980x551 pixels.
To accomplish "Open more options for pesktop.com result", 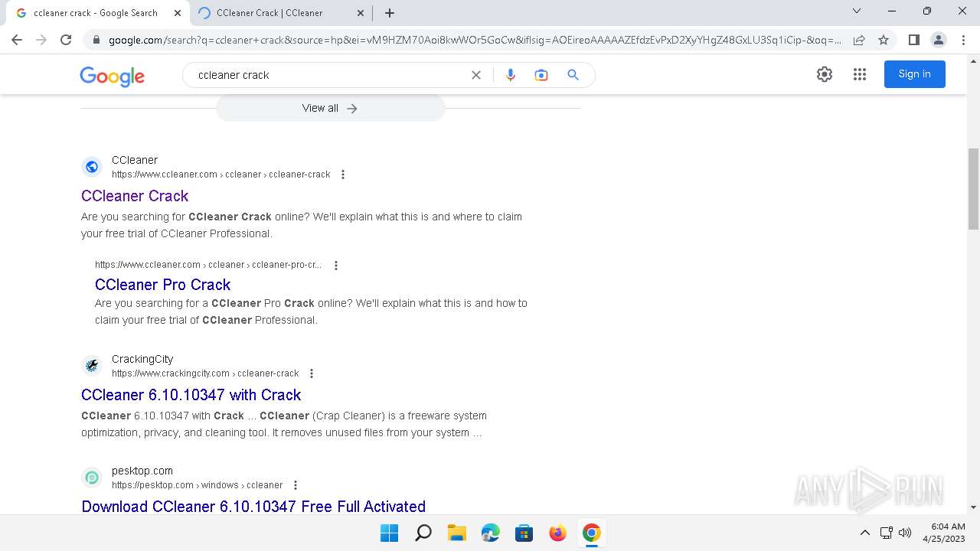I will [296, 485].
